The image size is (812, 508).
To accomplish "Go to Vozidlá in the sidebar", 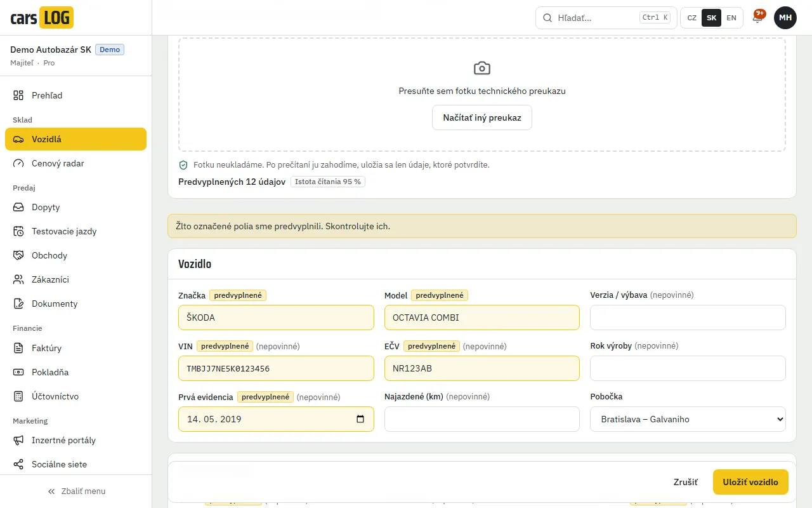I will click(x=75, y=139).
